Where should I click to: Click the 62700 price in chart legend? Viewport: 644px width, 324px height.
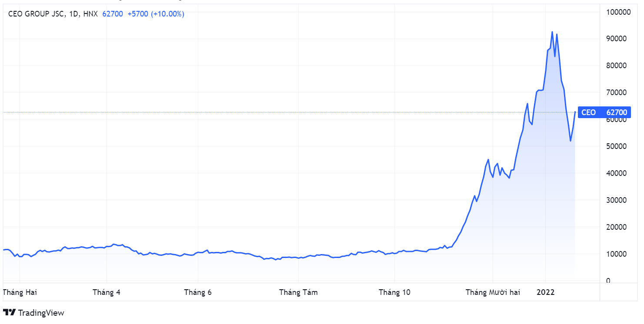(113, 14)
